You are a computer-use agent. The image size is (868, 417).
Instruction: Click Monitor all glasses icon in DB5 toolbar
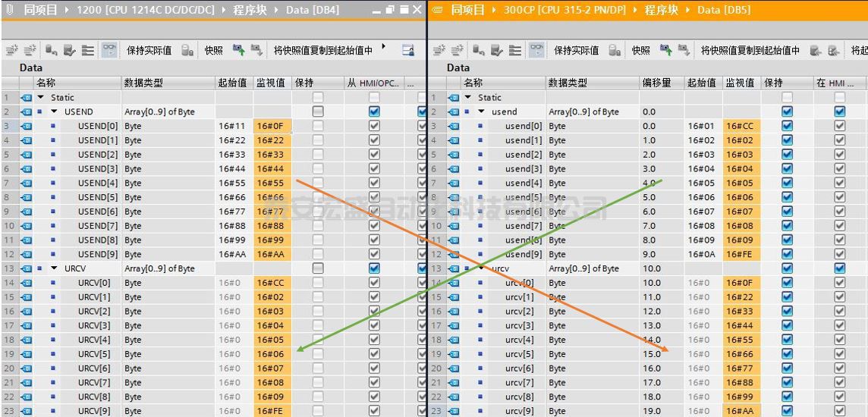(x=536, y=51)
